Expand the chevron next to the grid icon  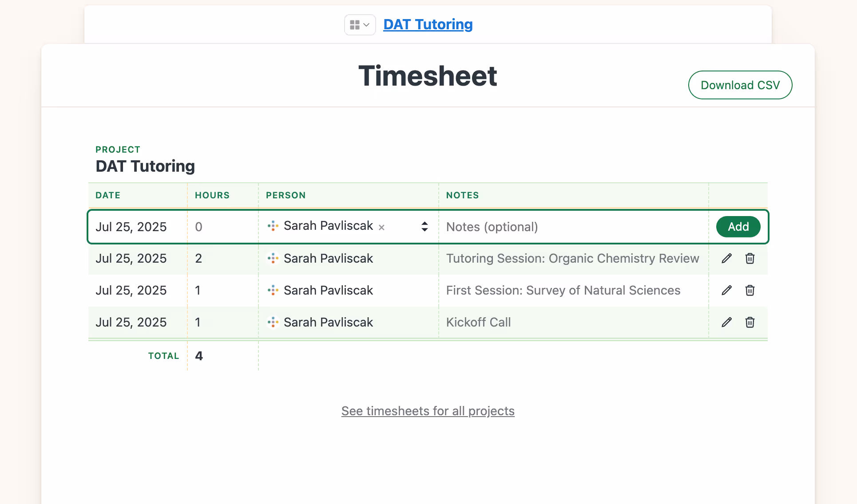point(366,25)
